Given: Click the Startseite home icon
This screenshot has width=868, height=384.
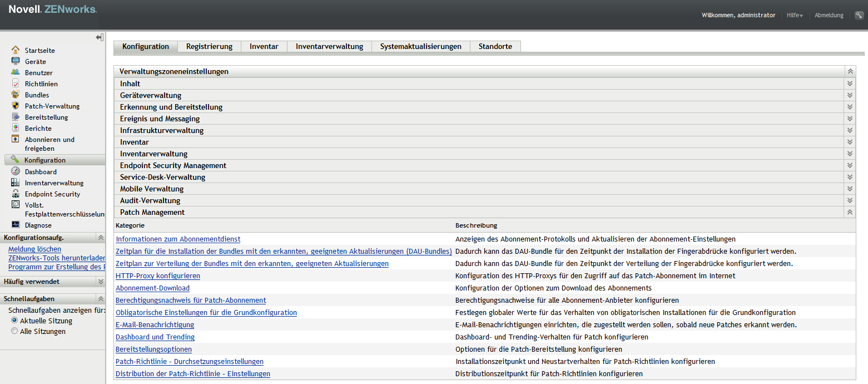Looking at the screenshot, I should tap(16, 50).
